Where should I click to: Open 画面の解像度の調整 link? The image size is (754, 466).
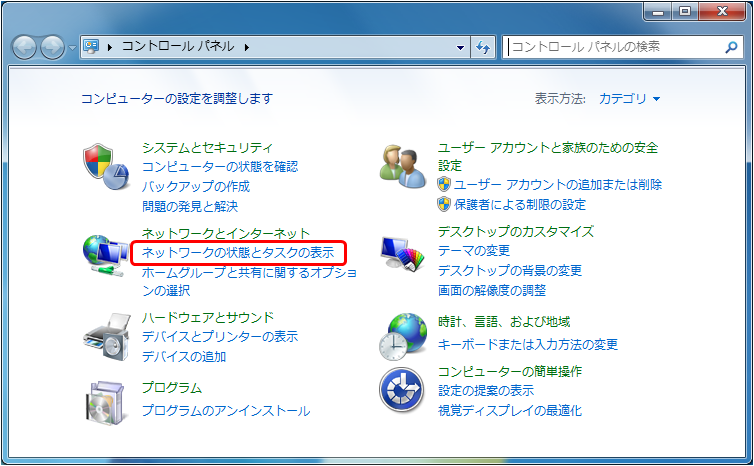(492, 290)
